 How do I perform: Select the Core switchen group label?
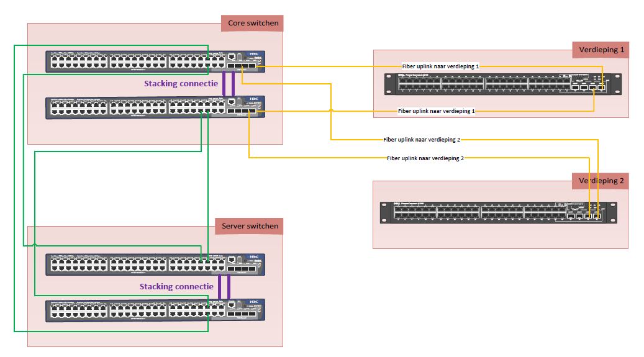pyautogui.click(x=253, y=24)
